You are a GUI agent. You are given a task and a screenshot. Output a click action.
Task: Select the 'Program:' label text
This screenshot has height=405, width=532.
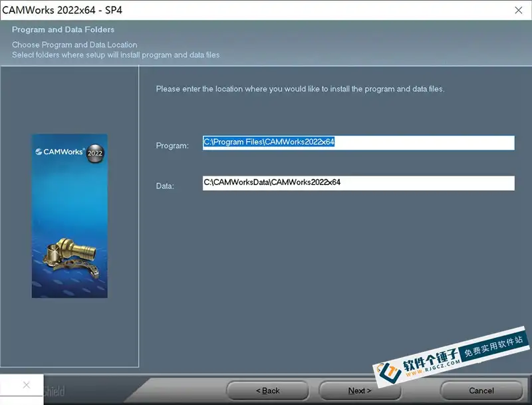[172, 146]
